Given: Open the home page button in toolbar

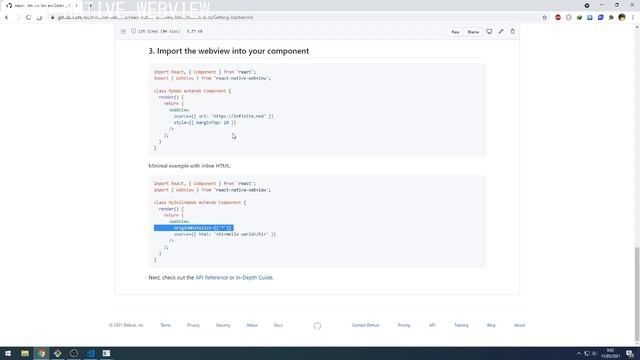Looking at the screenshot, I should click(39, 18).
